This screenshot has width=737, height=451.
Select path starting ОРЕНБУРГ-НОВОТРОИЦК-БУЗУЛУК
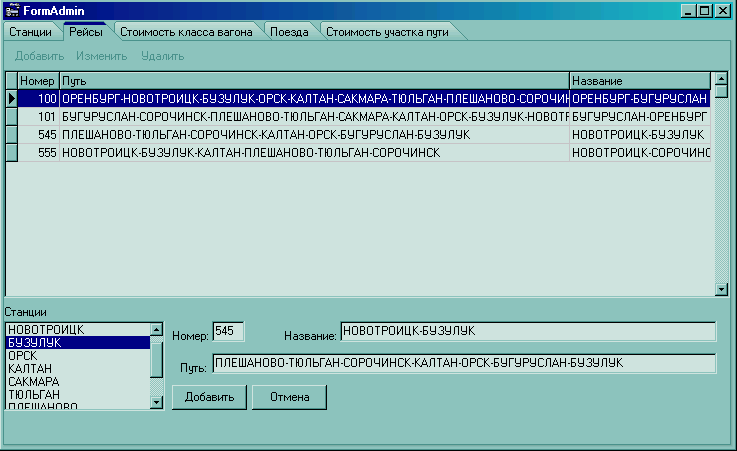point(314,98)
